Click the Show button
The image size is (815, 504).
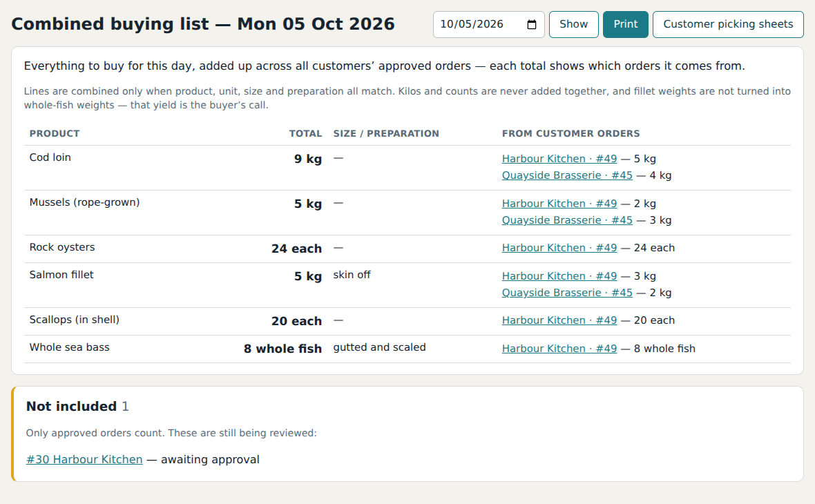coord(574,24)
